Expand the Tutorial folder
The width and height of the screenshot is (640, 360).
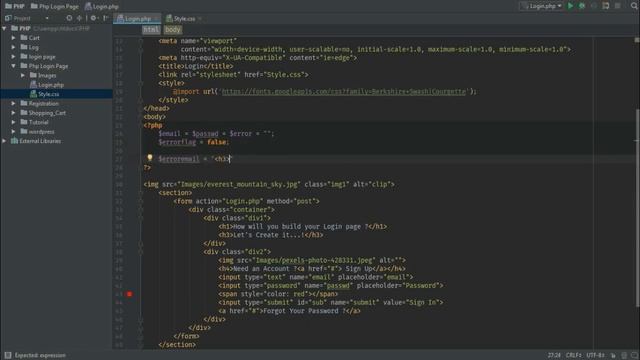click(13, 122)
